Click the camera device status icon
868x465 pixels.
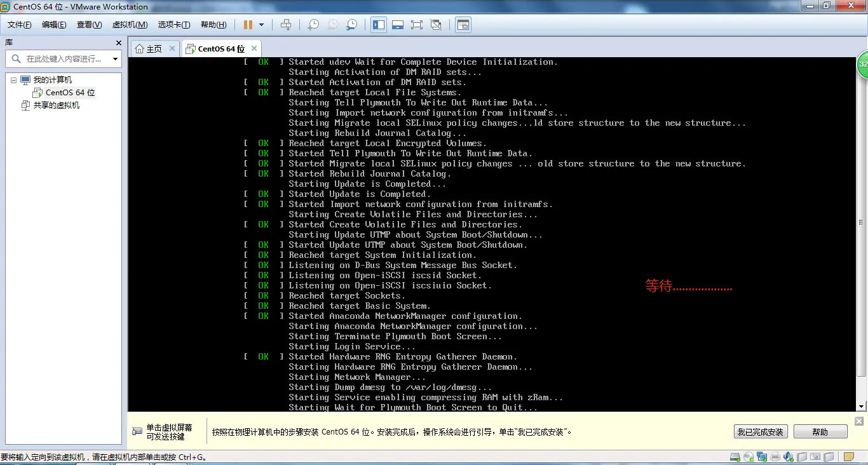point(815,457)
